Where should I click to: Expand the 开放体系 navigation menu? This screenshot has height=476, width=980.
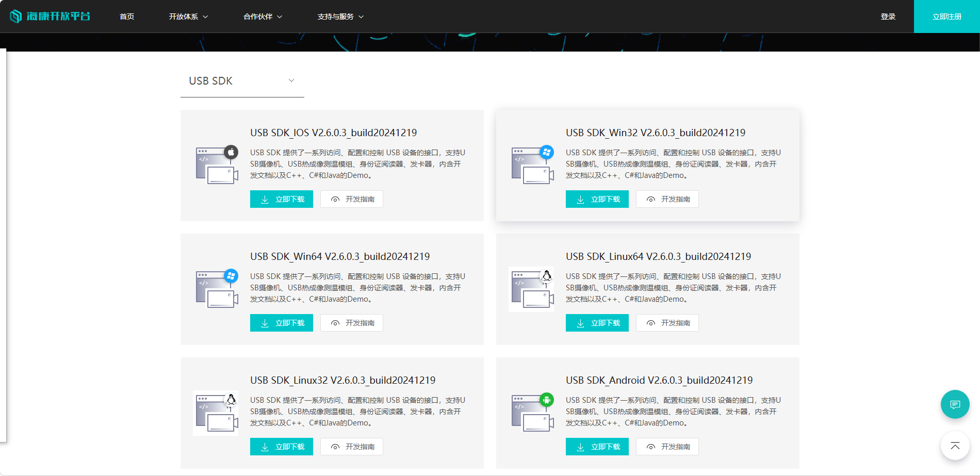tap(188, 17)
